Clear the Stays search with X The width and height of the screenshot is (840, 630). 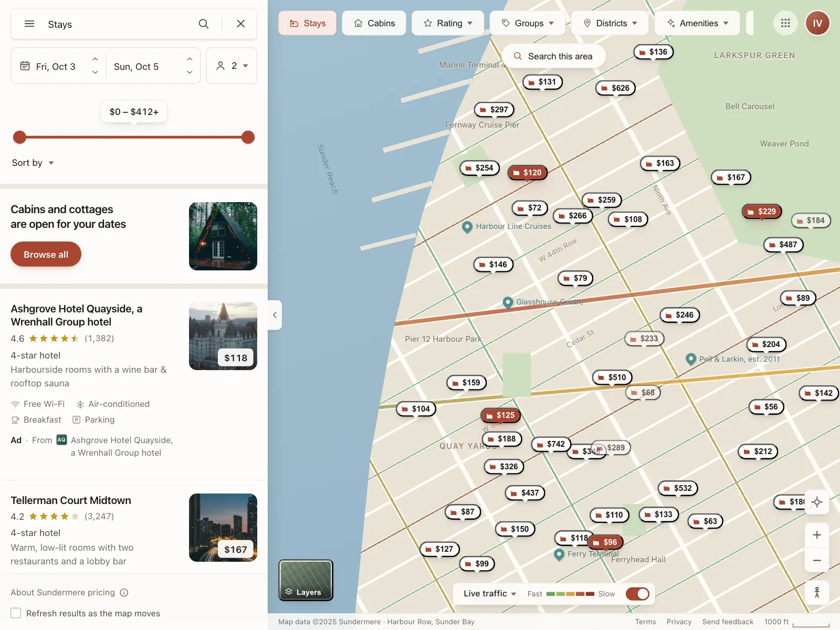pos(241,24)
